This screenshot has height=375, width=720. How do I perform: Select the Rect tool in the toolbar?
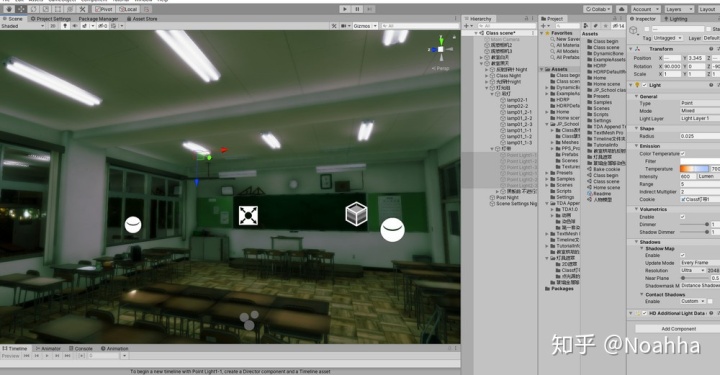coord(58,9)
